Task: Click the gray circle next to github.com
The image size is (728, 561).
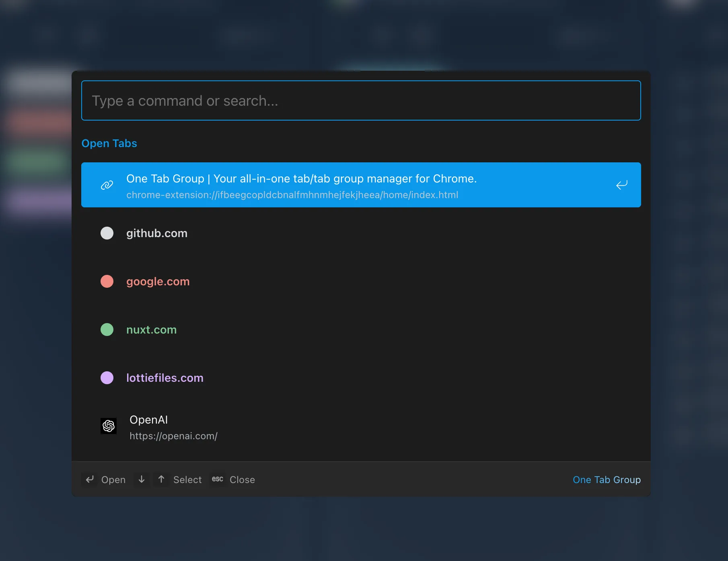Action: pyautogui.click(x=107, y=233)
